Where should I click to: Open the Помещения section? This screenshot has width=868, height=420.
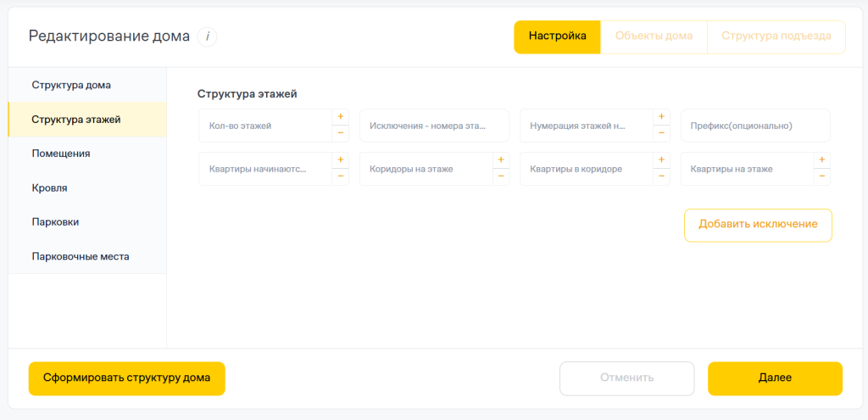pyautogui.click(x=87, y=154)
